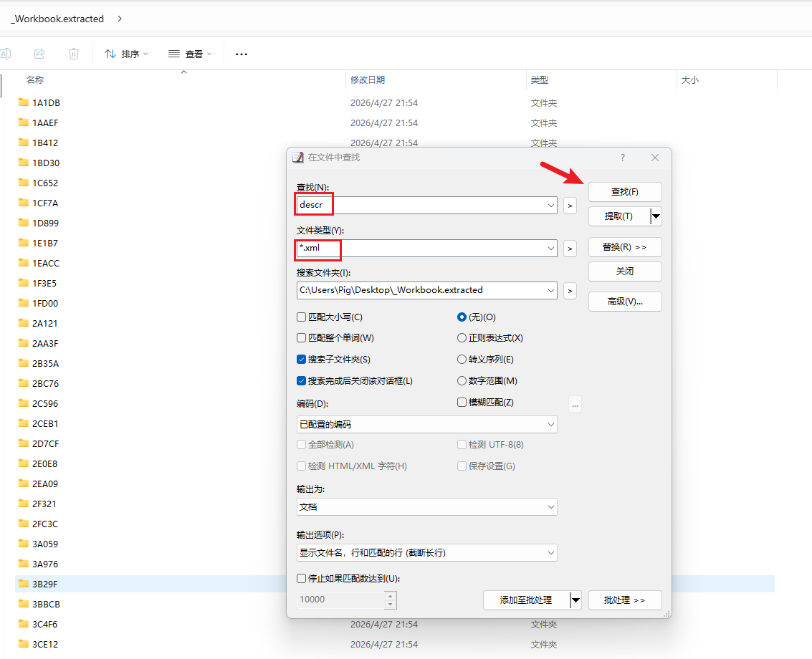Image resolution: width=812 pixels, height=659 pixels.
Task: Click the share icon in Explorer toolbar
Action: point(40,54)
